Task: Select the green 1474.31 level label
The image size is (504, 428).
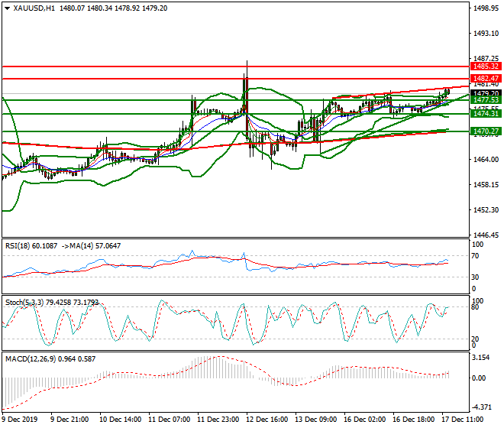Action: pos(486,114)
